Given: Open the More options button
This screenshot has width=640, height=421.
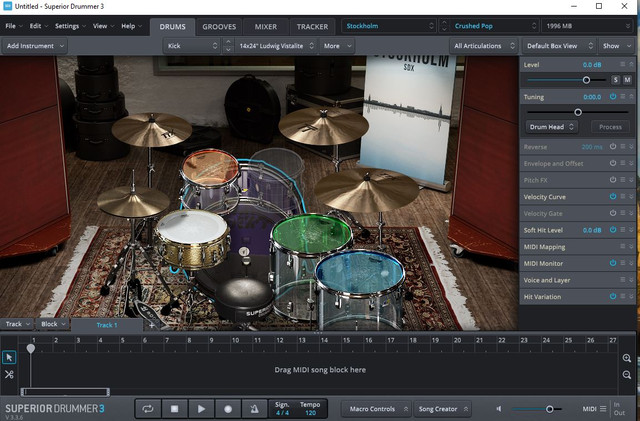Looking at the screenshot, I should 337,46.
